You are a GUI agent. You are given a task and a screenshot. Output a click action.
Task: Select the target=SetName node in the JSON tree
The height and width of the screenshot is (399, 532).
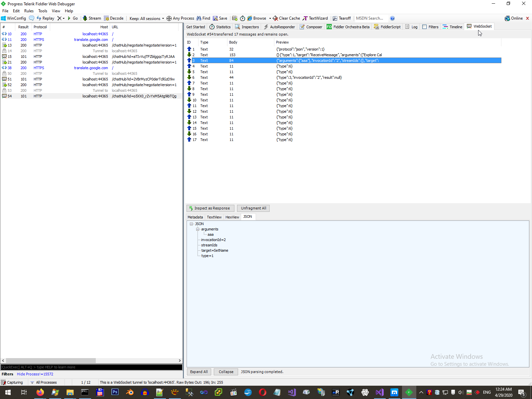point(214,250)
